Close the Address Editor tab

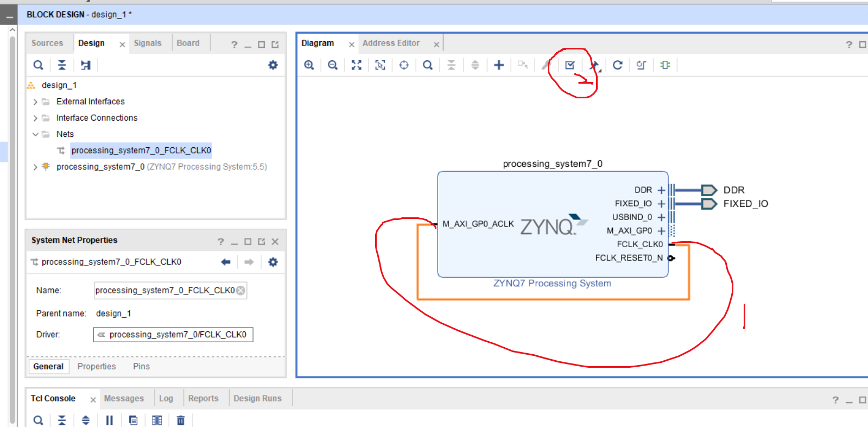[436, 45]
